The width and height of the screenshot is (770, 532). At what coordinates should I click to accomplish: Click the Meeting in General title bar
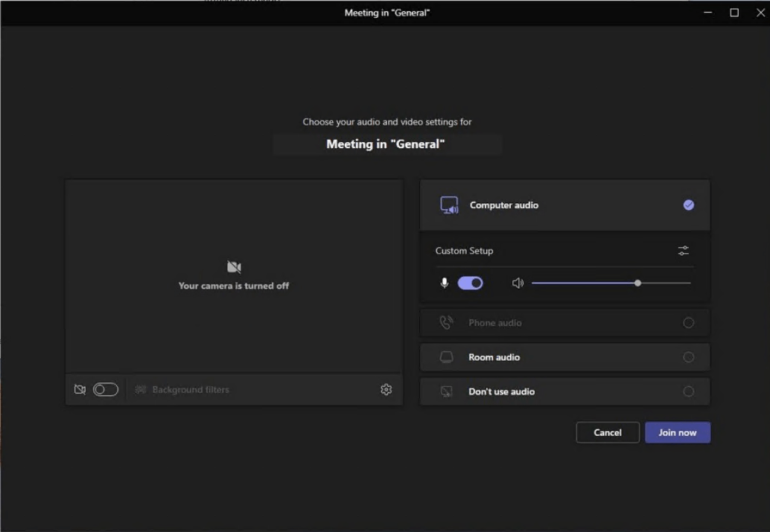coord(385,13)
